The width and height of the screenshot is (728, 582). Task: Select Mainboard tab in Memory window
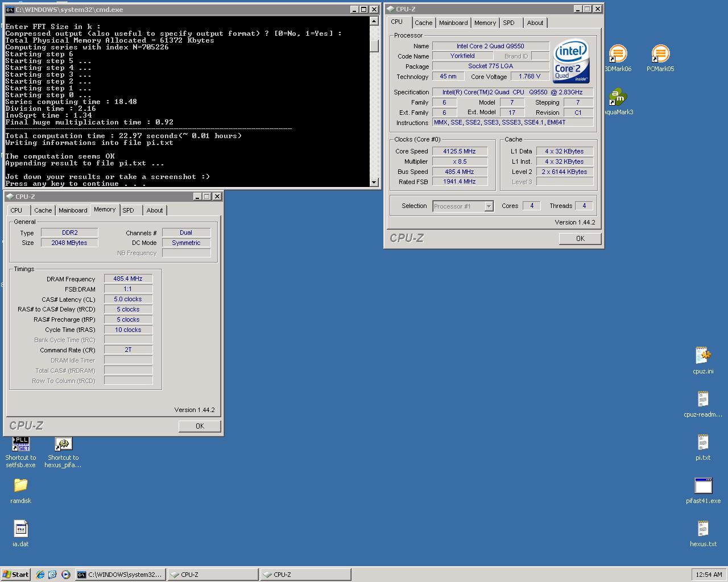pos(73,210)
